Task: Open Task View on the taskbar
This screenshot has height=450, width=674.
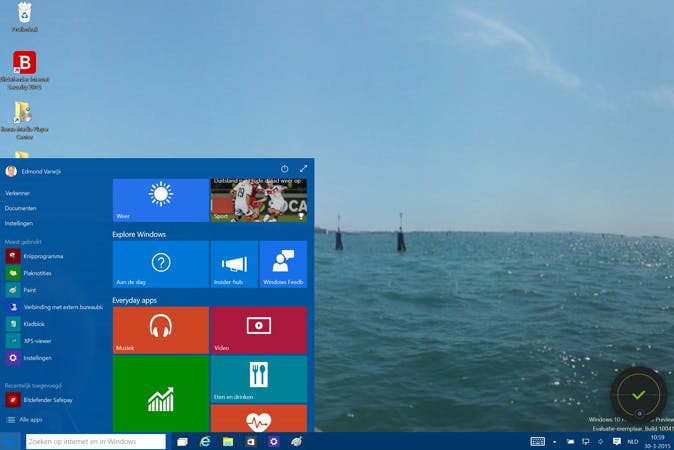Action: (182, 442)
